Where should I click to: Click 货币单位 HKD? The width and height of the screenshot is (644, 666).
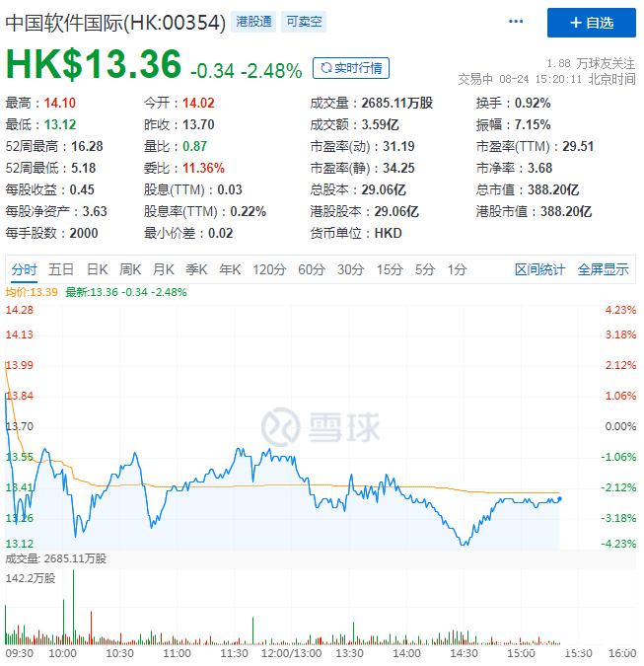coord(388,233)
